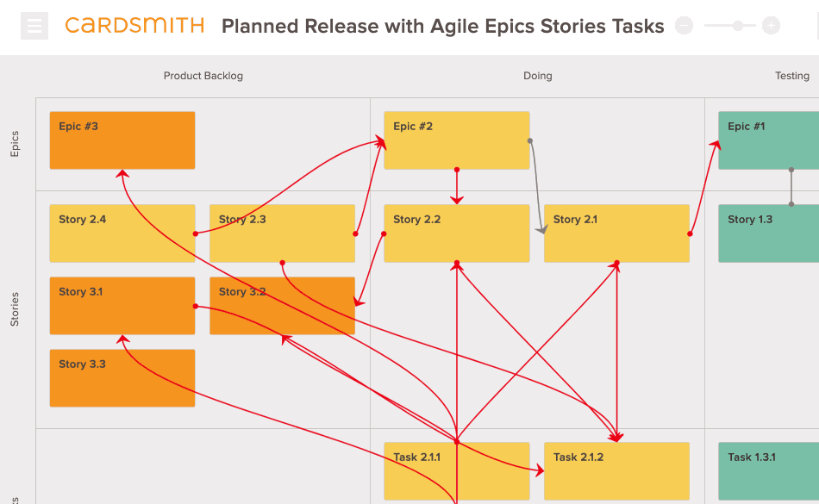The height and width of the screenshot is (504, 819).
Task: Click the board title text
Action: click(x=442, y=27)
